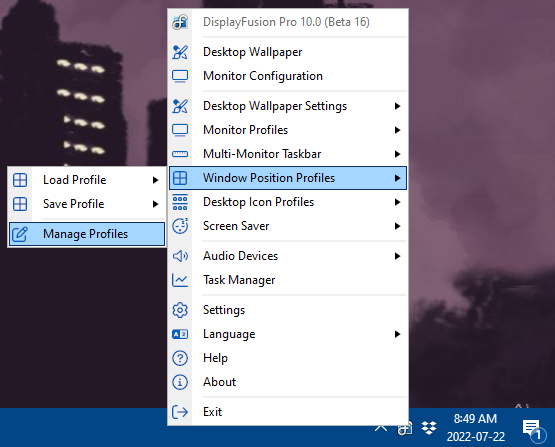
Task: Click the Exit door arrow icon
Action: click(x=180, y=412)
